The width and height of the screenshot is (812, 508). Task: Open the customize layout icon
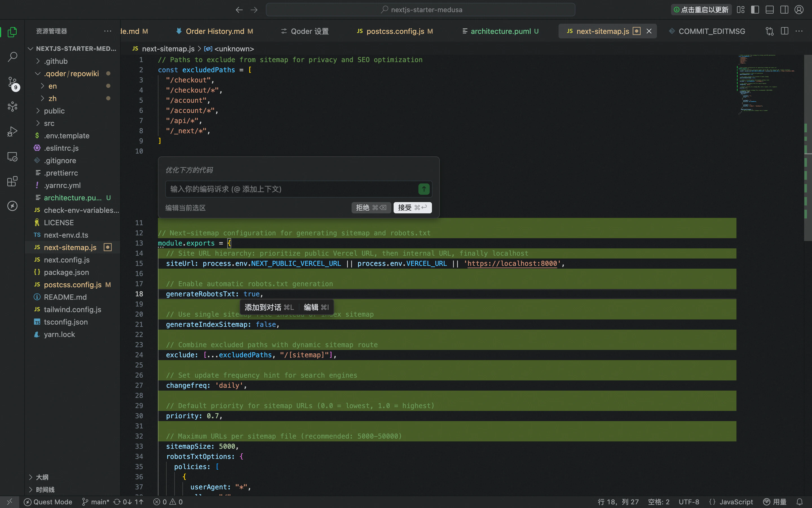coord(741,10)
